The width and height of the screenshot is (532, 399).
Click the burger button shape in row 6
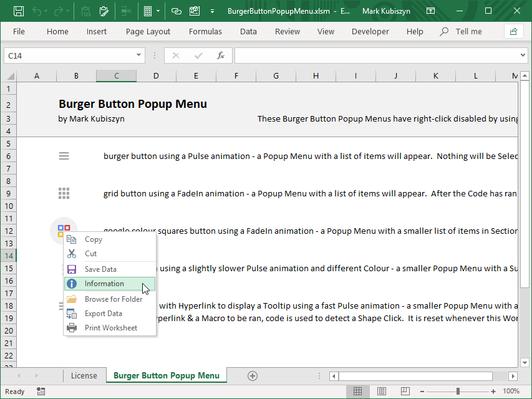pos(64,156)
